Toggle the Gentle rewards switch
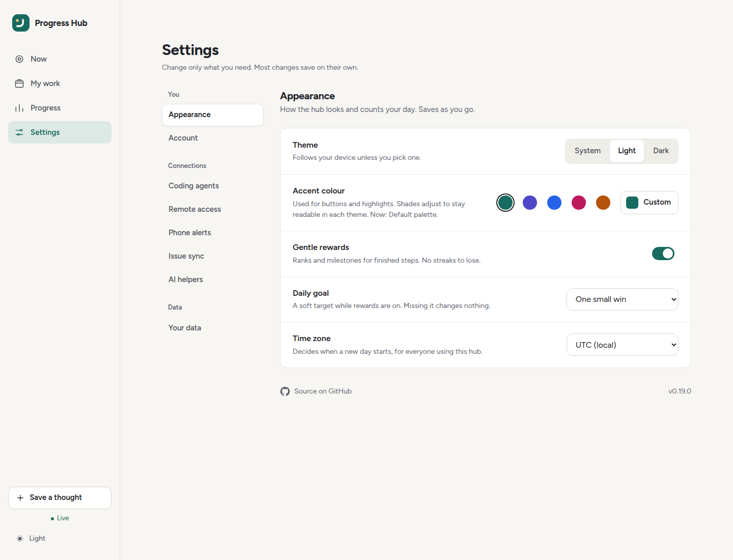Image resolution: width=733 pixels, height=560 pixels. coord(663,254)
